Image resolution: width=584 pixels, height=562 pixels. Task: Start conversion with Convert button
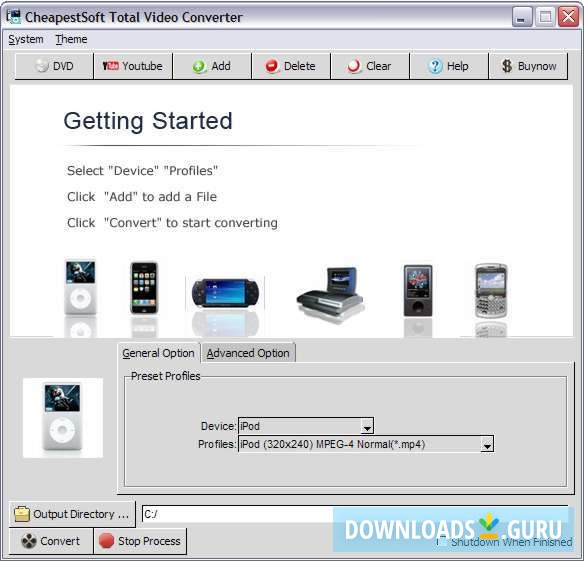(51, 541)
